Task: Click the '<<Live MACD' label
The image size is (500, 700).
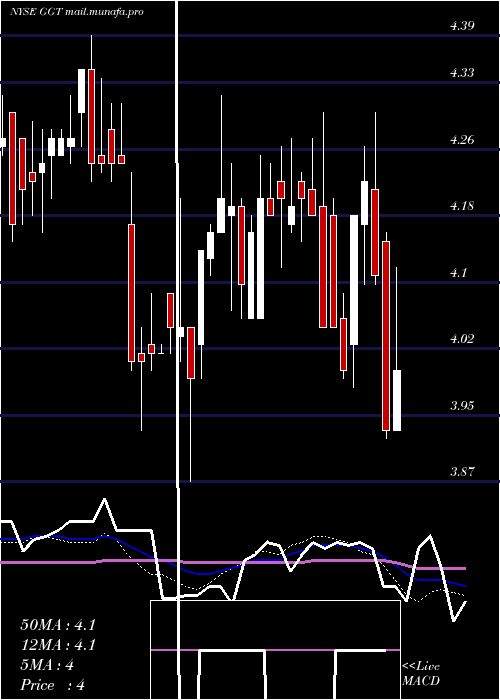Action: (421, 674)
